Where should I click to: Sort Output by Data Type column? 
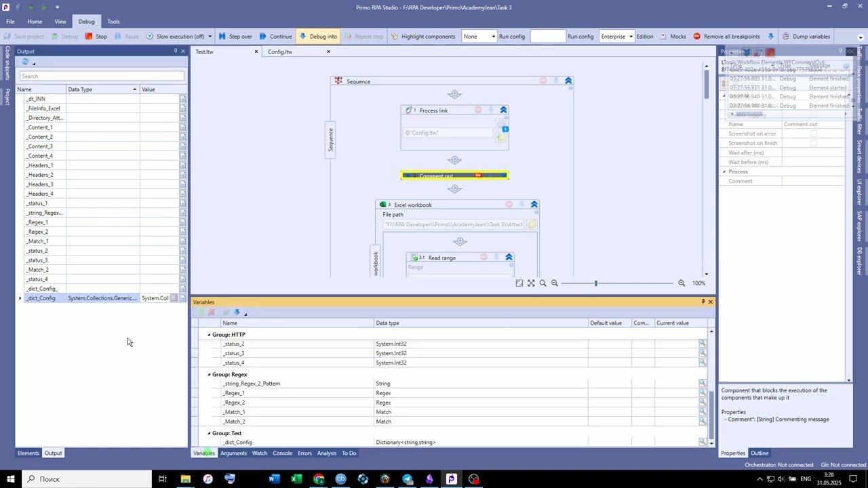tap(102, 89)
